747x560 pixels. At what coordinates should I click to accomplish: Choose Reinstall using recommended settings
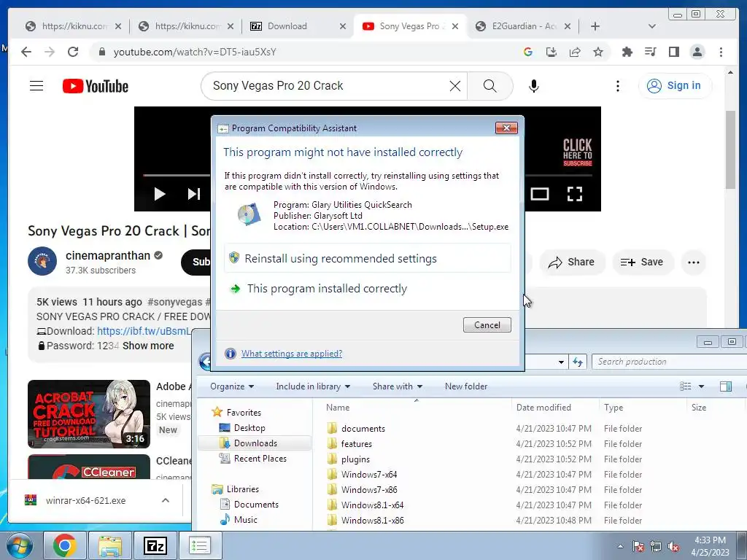368,259
